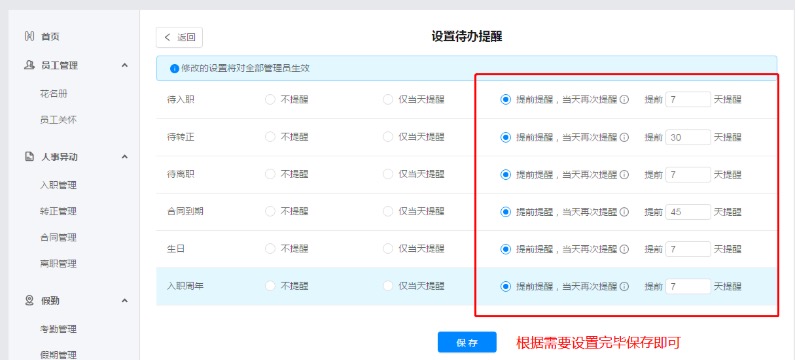Click the 假勤 location icon
This screenshot has height=360, width=797.
29,301
